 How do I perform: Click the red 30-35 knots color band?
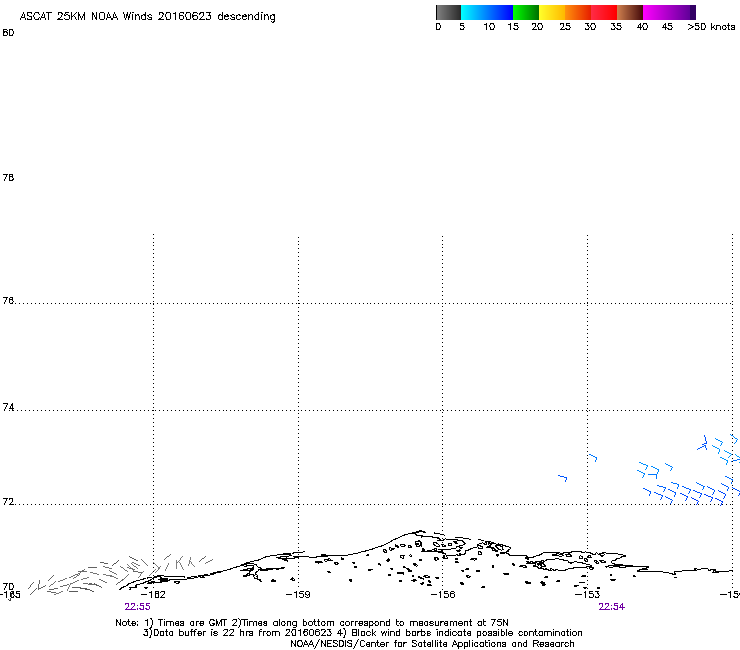(604, 12)
